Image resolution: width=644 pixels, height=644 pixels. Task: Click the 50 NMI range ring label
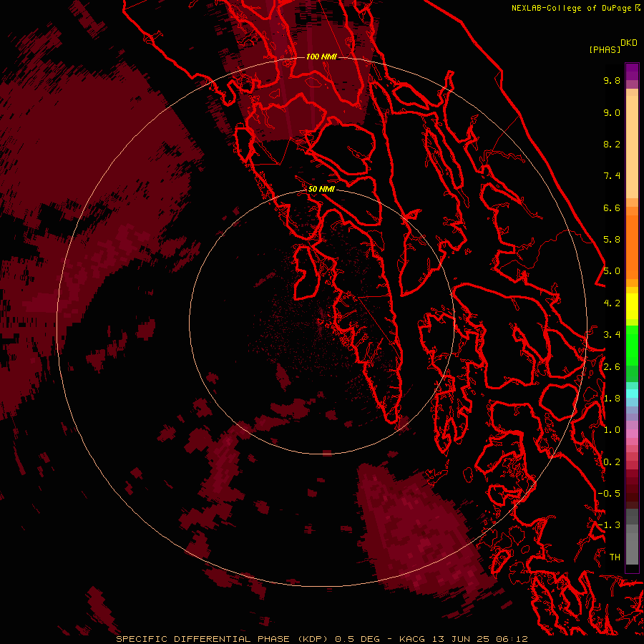pos(321,189)
